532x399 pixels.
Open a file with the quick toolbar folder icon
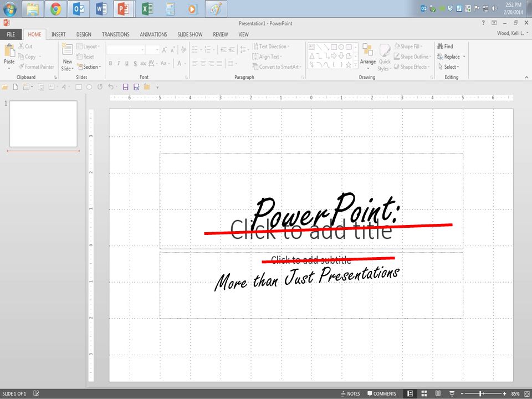5,87
